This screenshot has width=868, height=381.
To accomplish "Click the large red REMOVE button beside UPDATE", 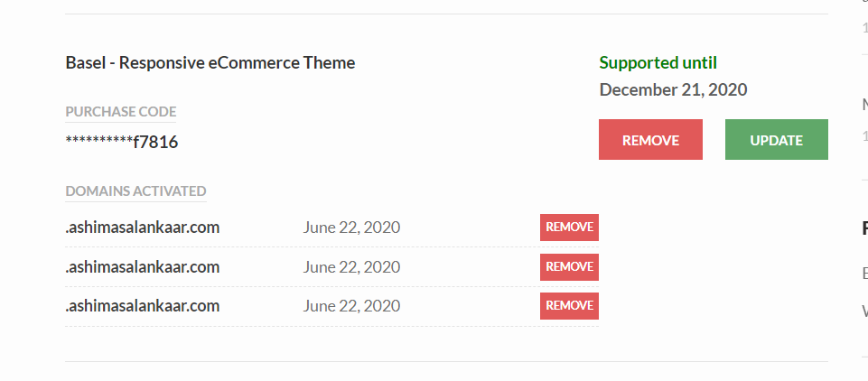I will (650, 140).
